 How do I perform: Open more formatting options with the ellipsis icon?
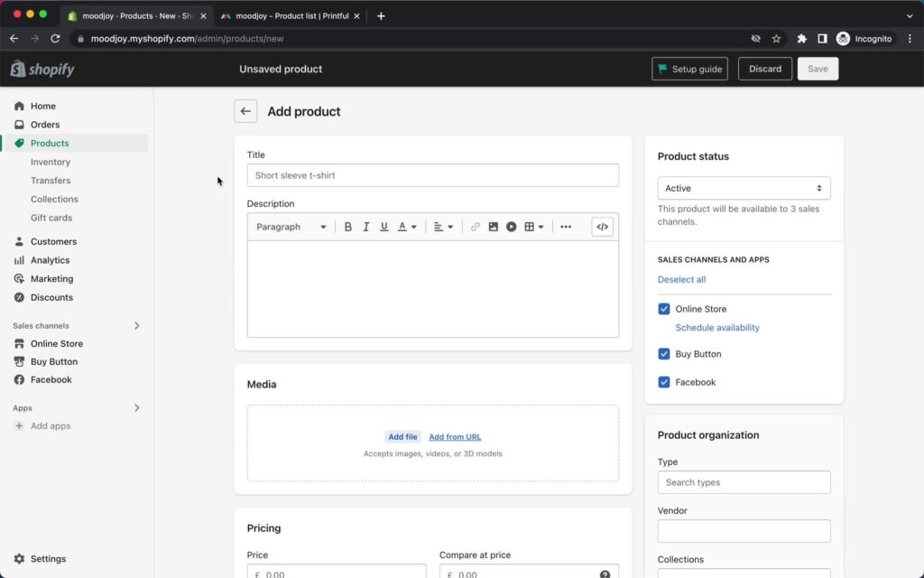click(566, 227)
